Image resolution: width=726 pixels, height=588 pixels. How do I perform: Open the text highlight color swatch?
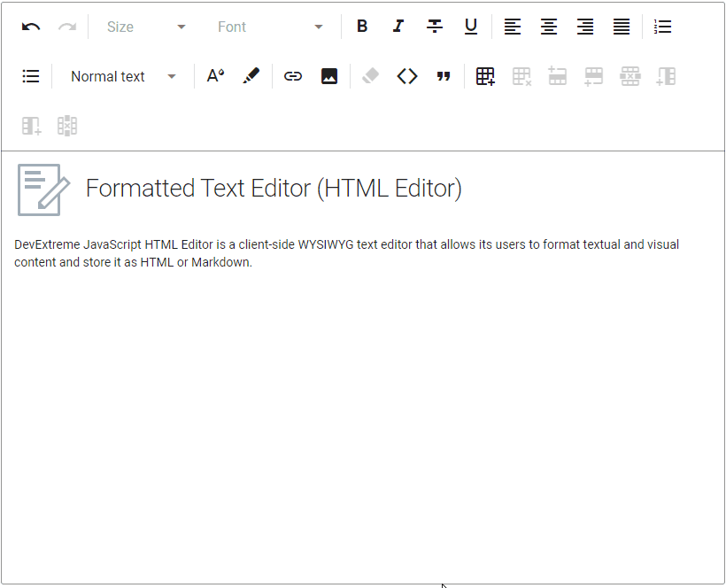click(251, 76)
